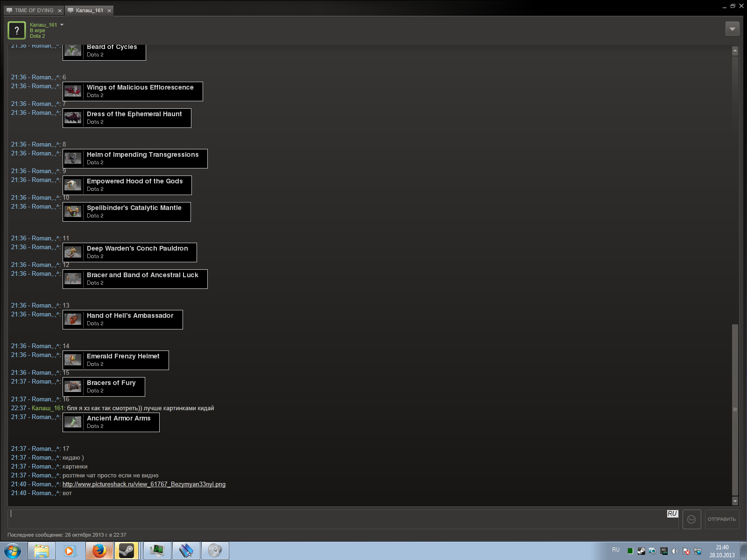Click Deep Warden's Conch Pauldron icon
747x560 pixels.
click(x=73, y=252)
